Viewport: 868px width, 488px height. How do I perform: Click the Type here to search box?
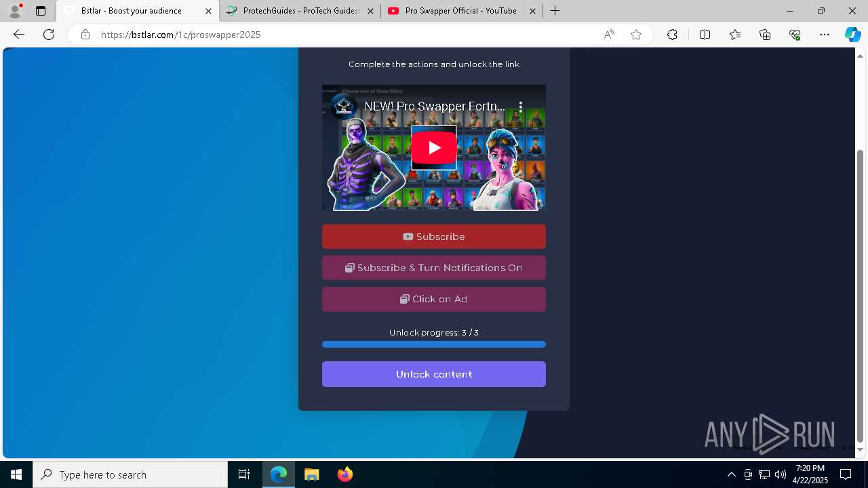(130, 474)
